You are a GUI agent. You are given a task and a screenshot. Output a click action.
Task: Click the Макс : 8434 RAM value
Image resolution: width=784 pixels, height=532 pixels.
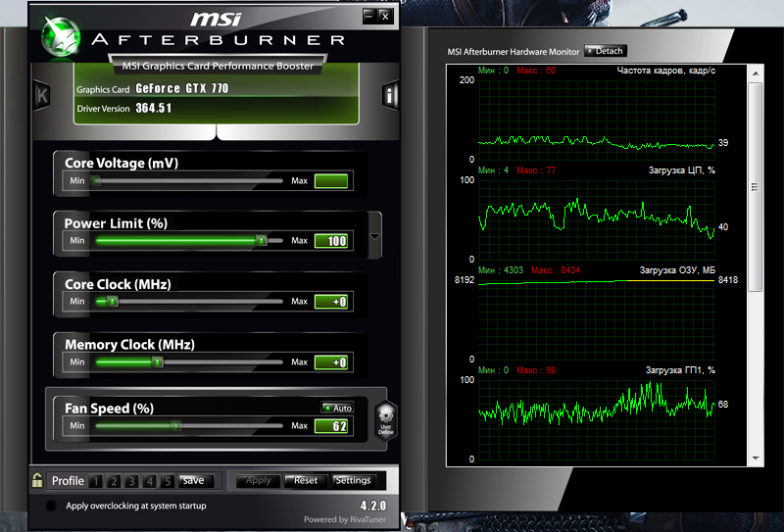click(556, 270)
